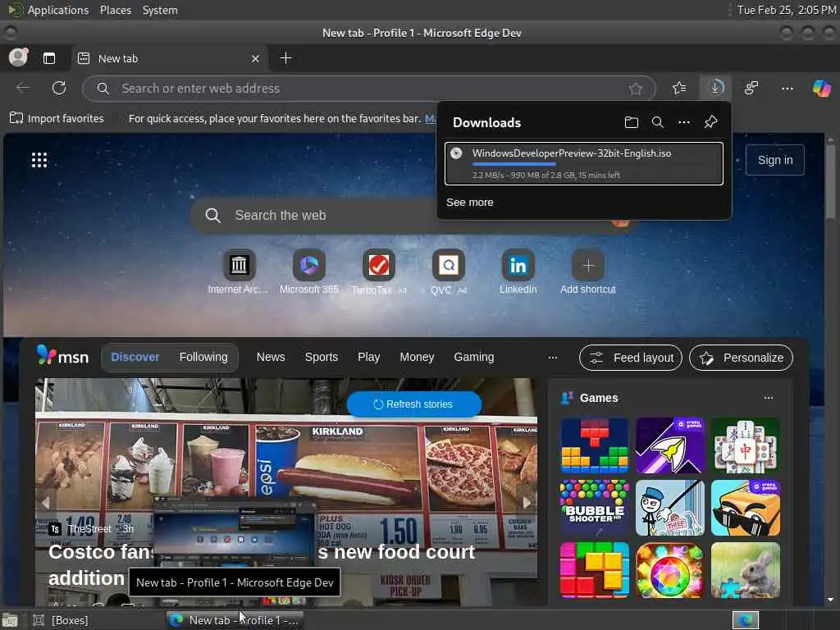
Task: Open the TurboTax shortcut tile
Action: click(379, 272)
